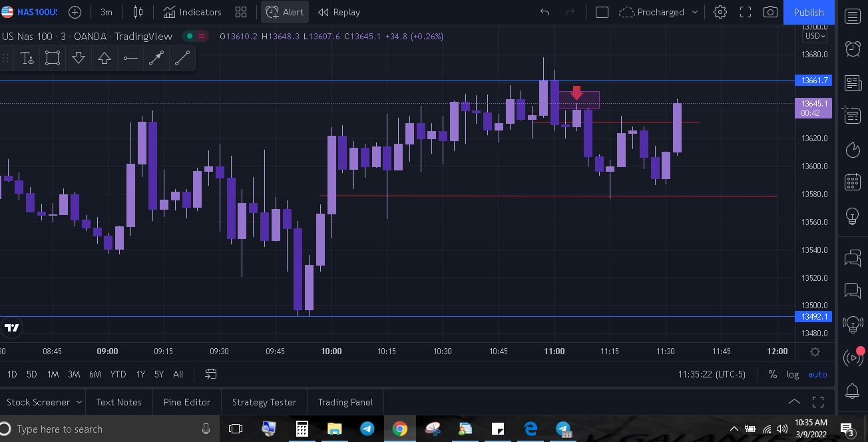Open the private chats single-bubble icon
868x442 pixels.
click(853, 290)
